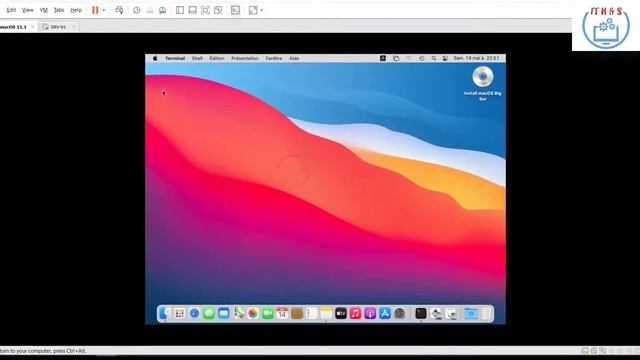The height and width of the screenshot is (360, 640).
Task: Open Launchpad from the Dock
Action: pos(180,313)
